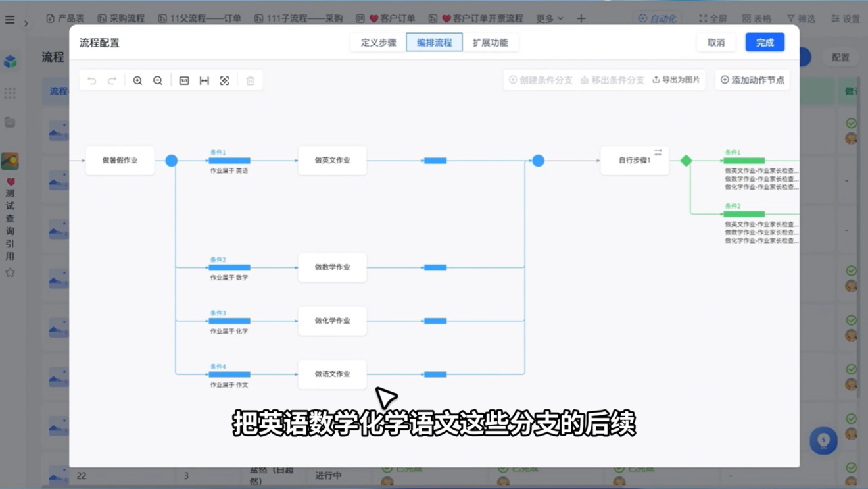Click the 全屏 button in background toolbar

point(713,18)
